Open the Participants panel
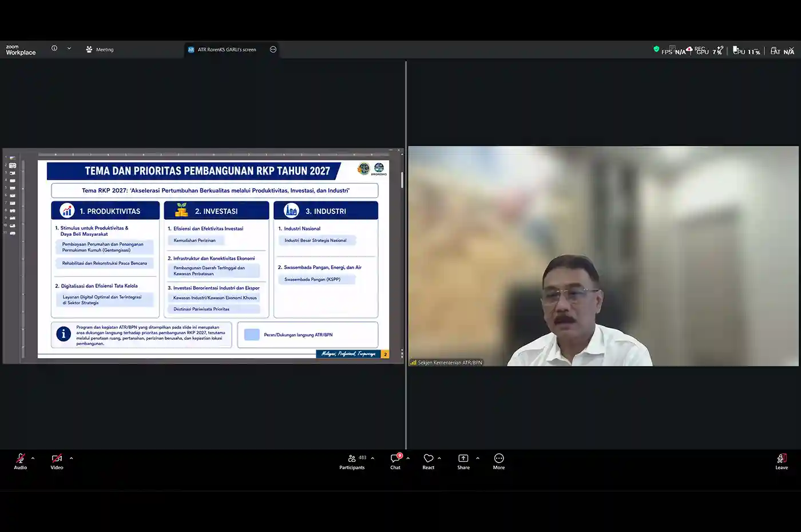The height and width of the screenshot is (532, 801). 352,461
